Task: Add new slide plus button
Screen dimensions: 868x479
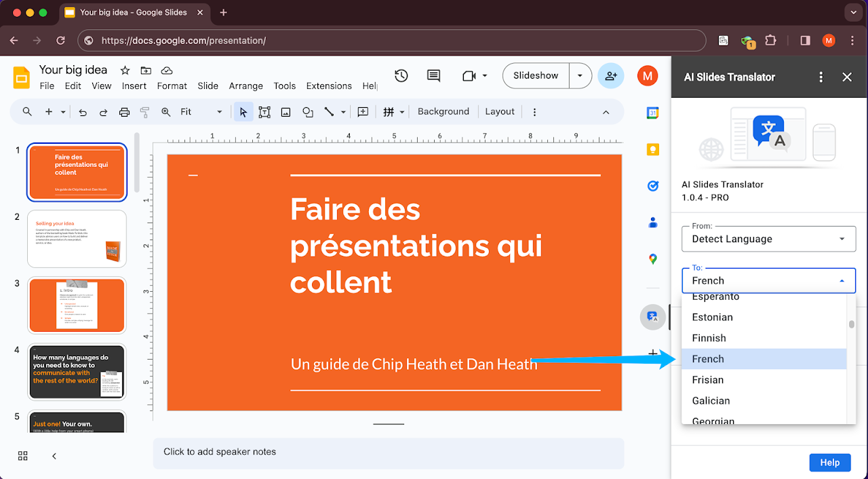Action: (x=49, y=112)
